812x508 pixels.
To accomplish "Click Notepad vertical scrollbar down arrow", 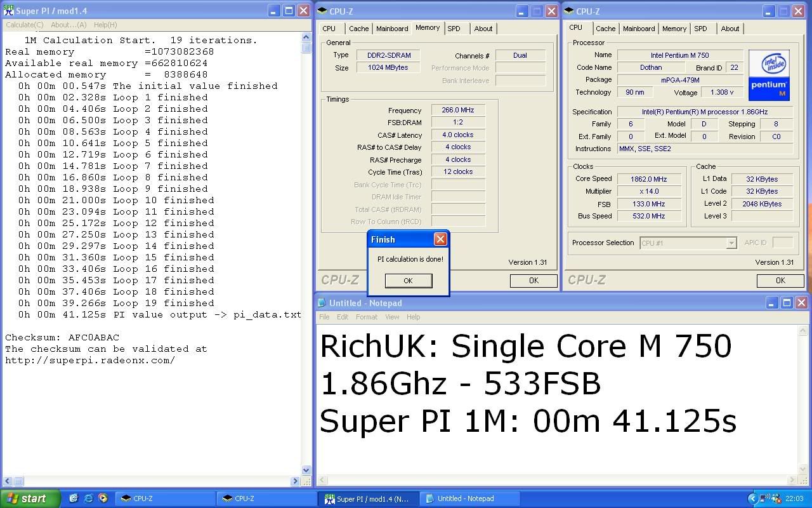I will pyautogui.click(x=802, y=471).
